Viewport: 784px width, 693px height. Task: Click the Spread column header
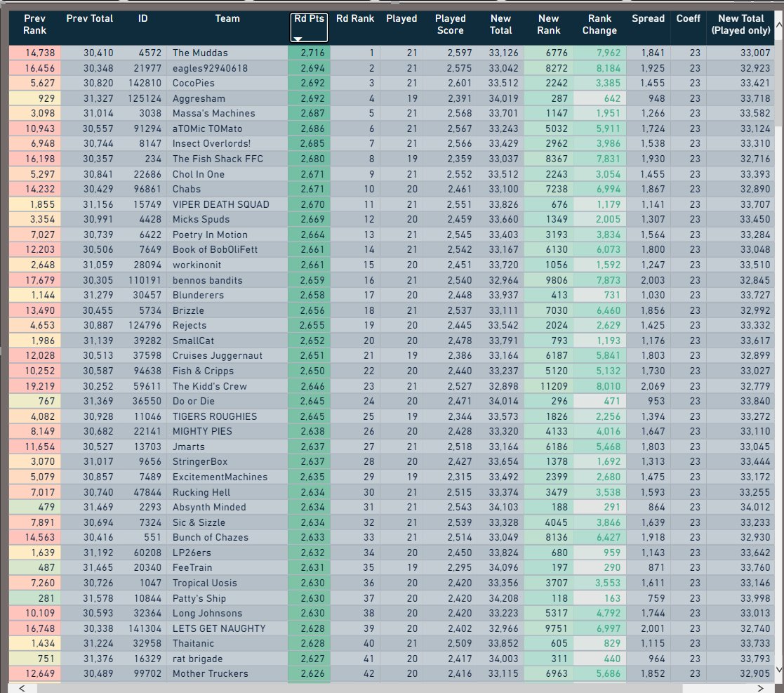click(x=648, y=19)
